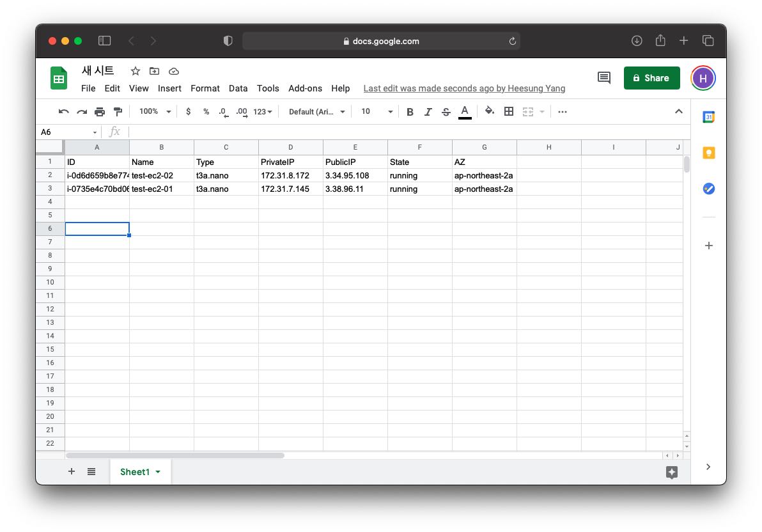Select column D header
The width and height of the screenshot is (762, 532).
click(x=291, y=147)
